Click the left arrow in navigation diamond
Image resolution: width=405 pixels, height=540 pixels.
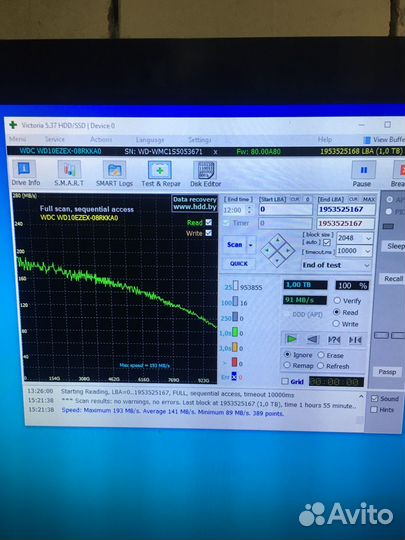267,250
